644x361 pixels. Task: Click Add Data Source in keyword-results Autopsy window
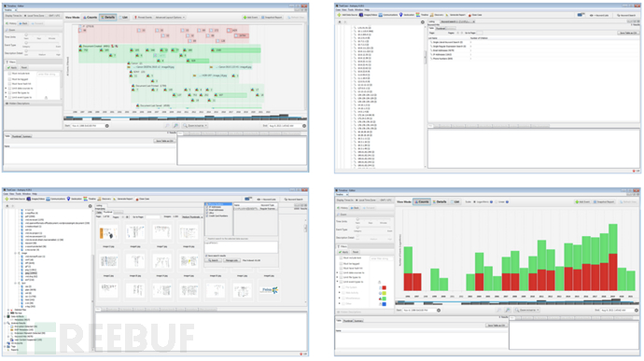[x=346, y=15]
